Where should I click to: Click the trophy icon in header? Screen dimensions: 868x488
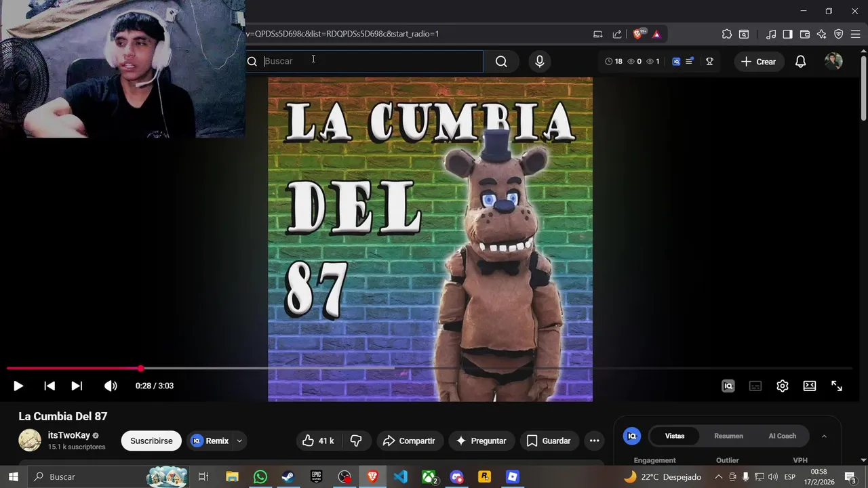(709, 62)
